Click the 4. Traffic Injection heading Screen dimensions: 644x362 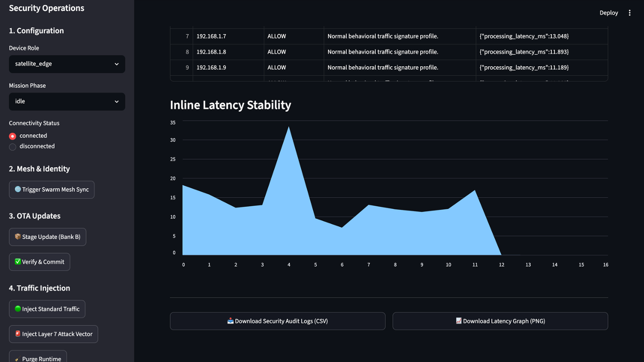pyautogui.click(x=39, y=288)
